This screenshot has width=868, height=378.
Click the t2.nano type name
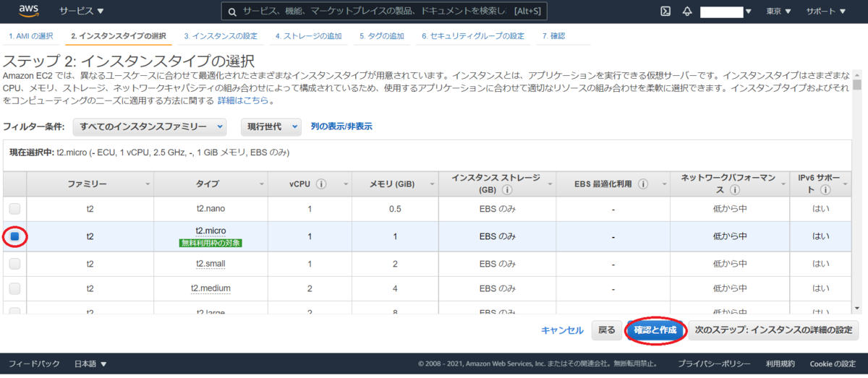pos(211,209)
